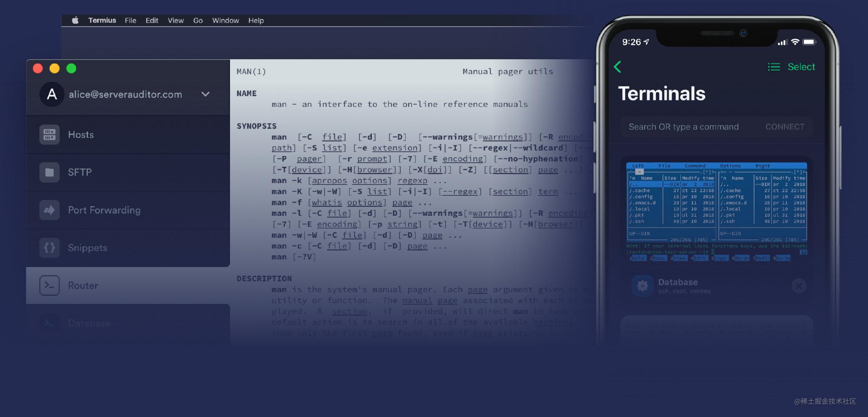Viewport: 868px width, 417px height.
Task: Click the search input field on iPhone
Action: [685, 126]
